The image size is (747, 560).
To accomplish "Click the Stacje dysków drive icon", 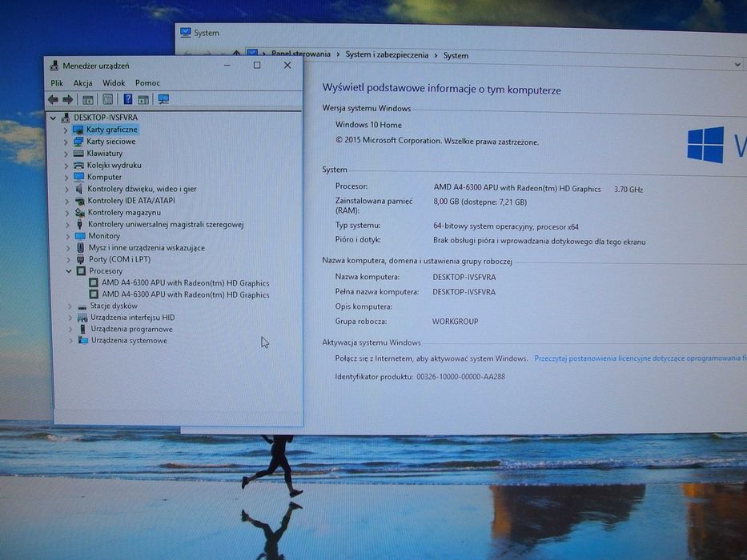I will click(82, 306).
